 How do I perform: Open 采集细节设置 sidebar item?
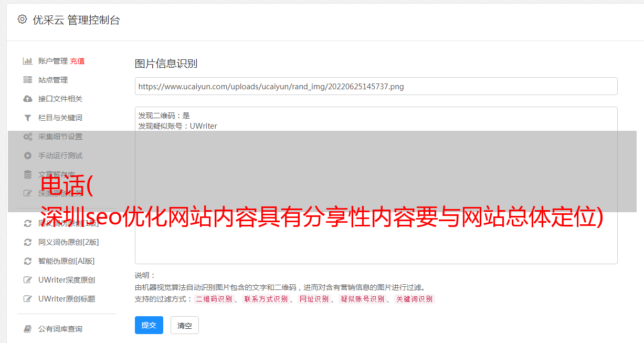(x=60, y=137)
